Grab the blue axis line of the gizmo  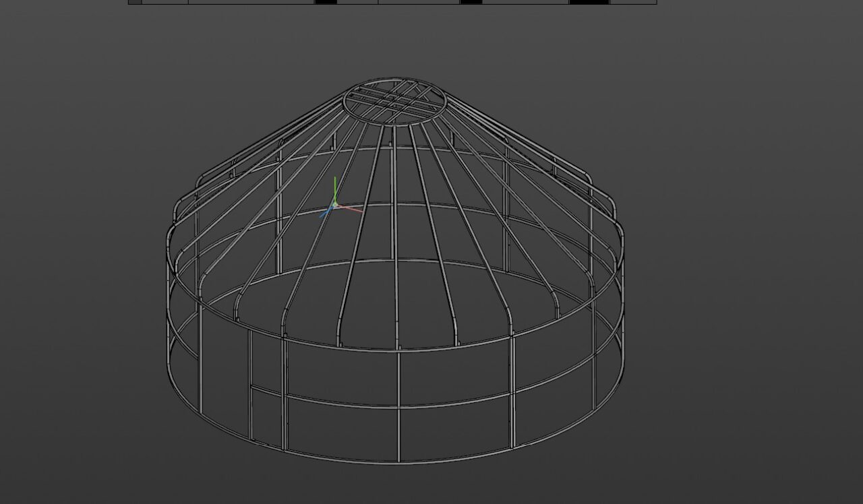tap(326, 213)
